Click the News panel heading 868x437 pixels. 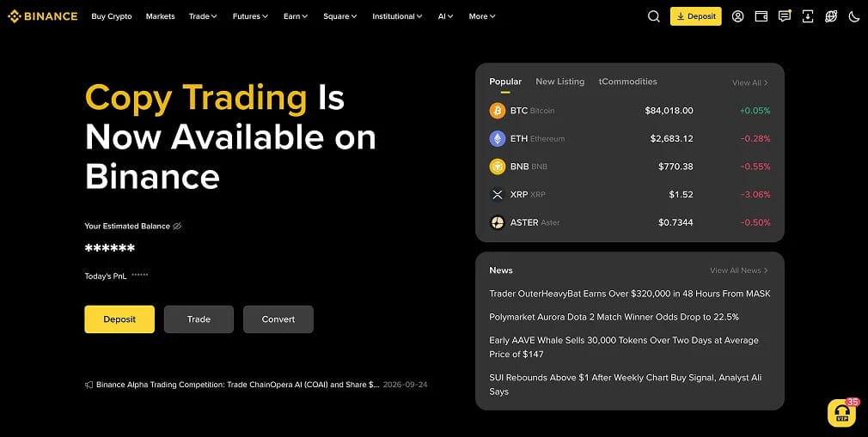[x=501, y=270]
